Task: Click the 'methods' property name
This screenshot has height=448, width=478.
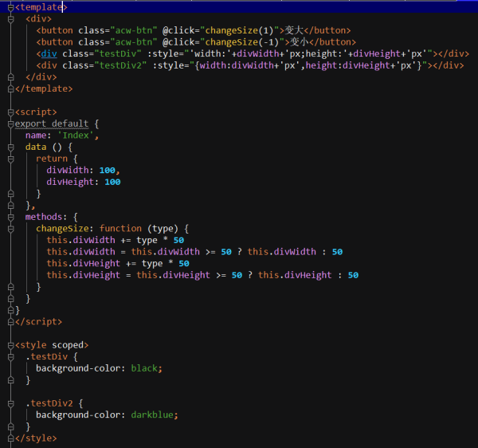Action: coord(44,217)
